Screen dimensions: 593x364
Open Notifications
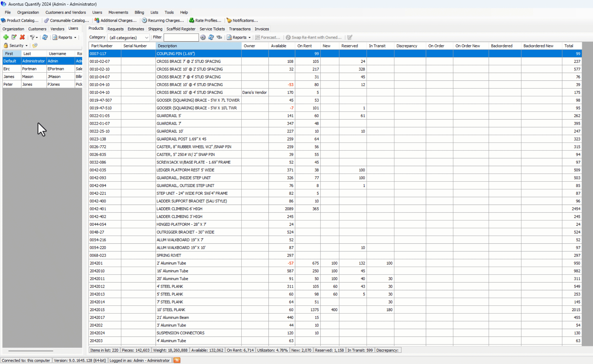(x=242, y=20)
